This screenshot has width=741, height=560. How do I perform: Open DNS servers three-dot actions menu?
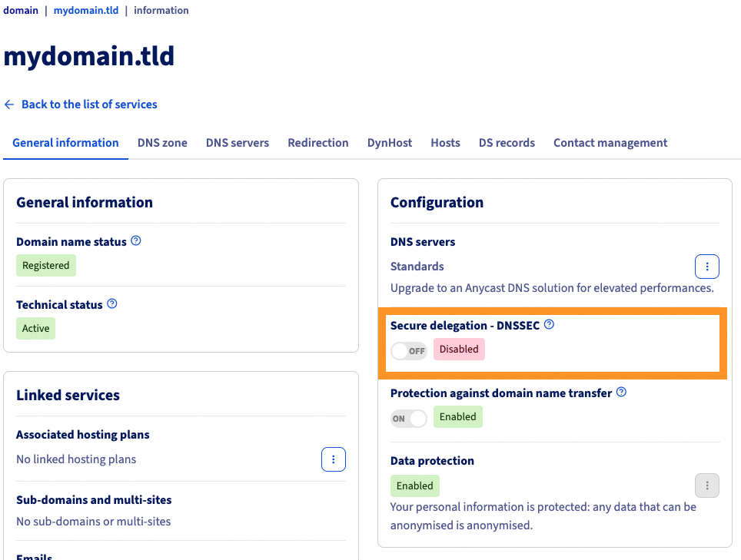click(x=706, y=267)
